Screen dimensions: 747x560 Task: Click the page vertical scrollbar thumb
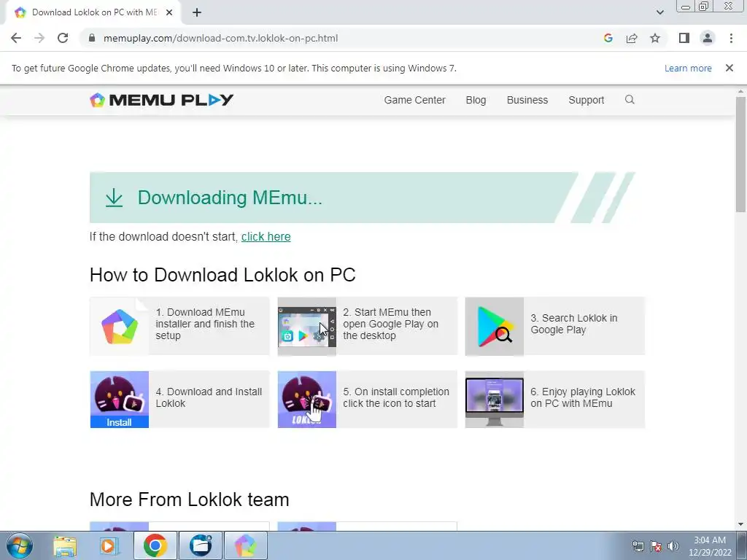click(x=740, y=155)
